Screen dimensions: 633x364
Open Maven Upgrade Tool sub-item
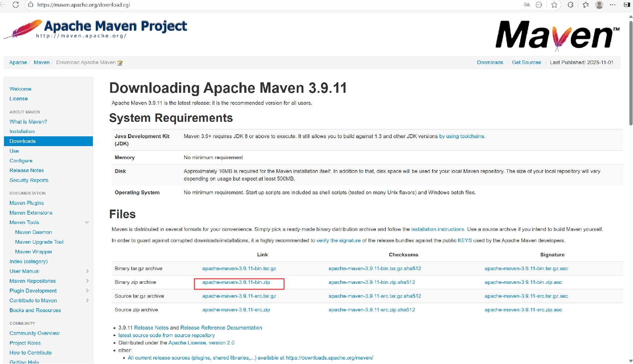click(x=39, y=242)
